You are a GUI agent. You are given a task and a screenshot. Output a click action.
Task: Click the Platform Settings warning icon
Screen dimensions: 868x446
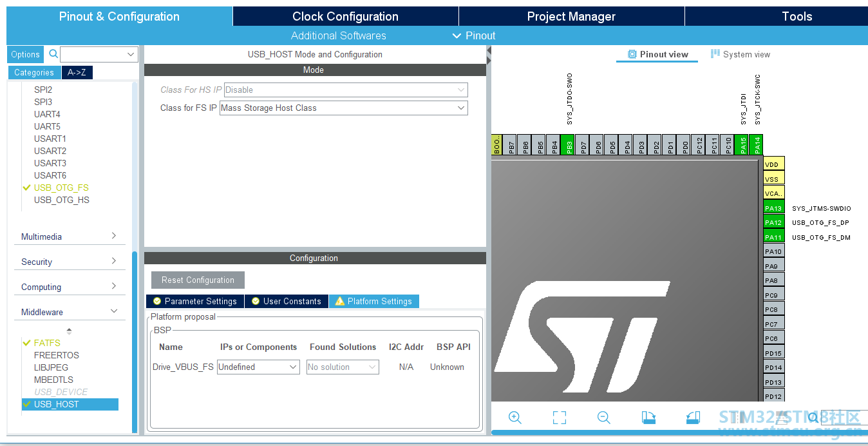[x=339, y=301]
